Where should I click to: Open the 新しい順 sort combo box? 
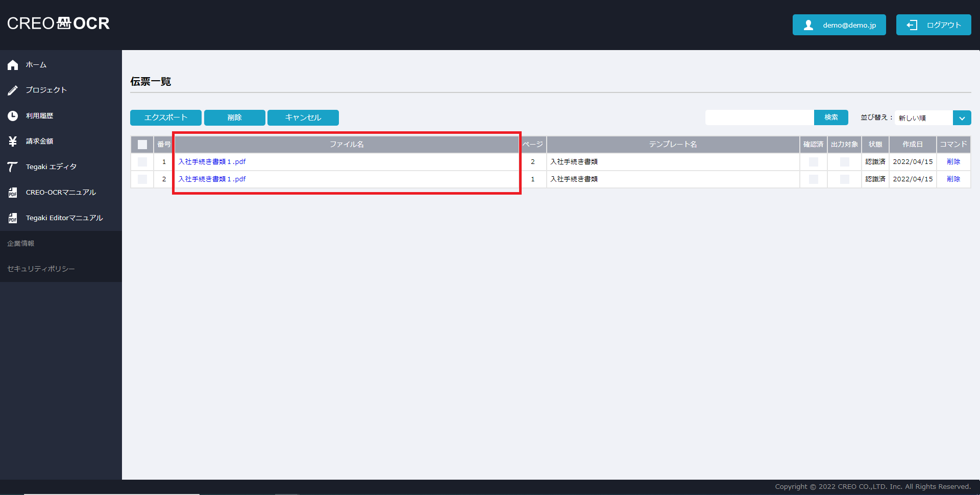point(923,118)
